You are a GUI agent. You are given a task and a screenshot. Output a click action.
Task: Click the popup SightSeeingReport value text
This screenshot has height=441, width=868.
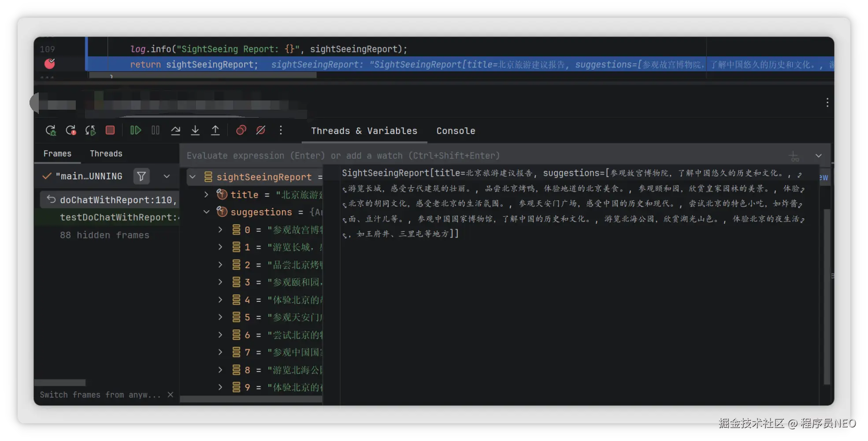[x=573, y=203]
